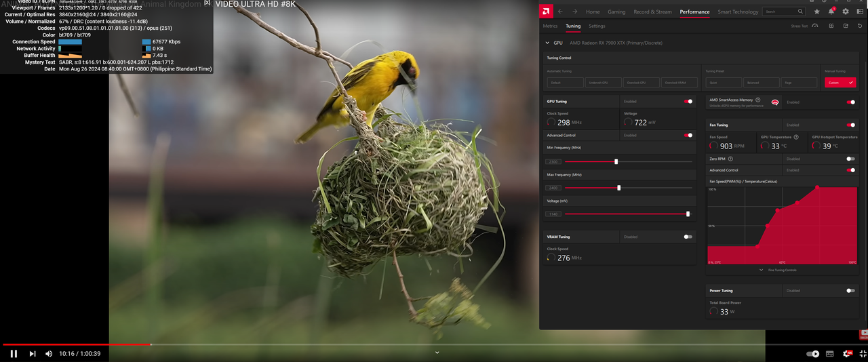Click the Custom manual tuning button
The width and height of the screenshot is (868, 362).
click(x=840, y=82)
